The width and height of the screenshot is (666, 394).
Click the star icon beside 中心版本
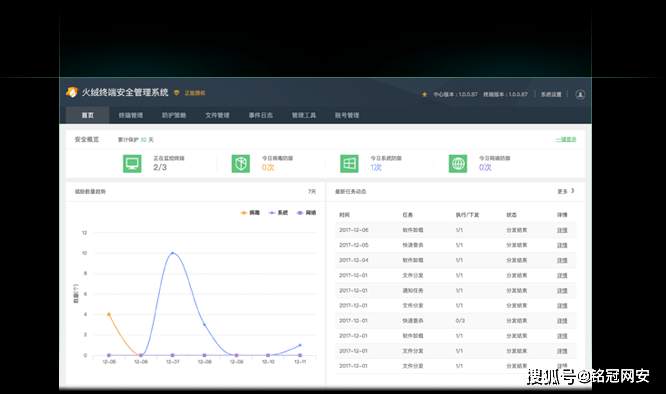click(424, 94)
